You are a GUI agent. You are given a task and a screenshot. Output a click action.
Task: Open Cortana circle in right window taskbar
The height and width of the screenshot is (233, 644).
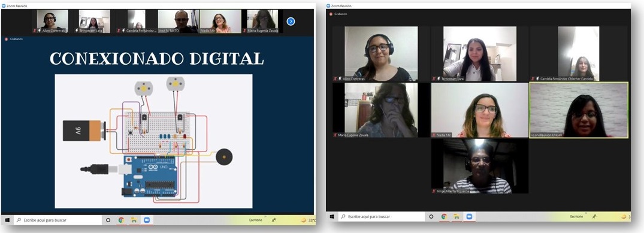[431, 217]
